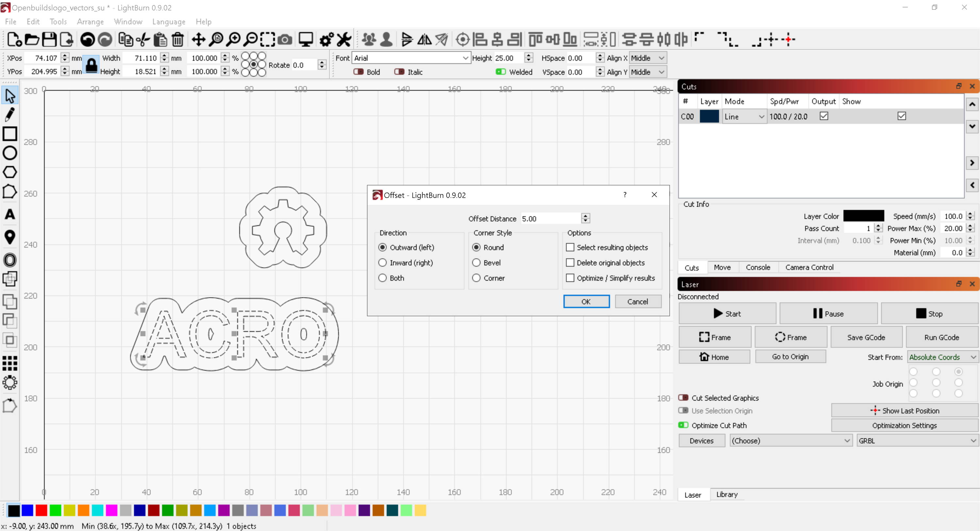Switch to the Console tab
Image resolution: width=980 pixels, height=531 pixels.
tap(758, 267)
